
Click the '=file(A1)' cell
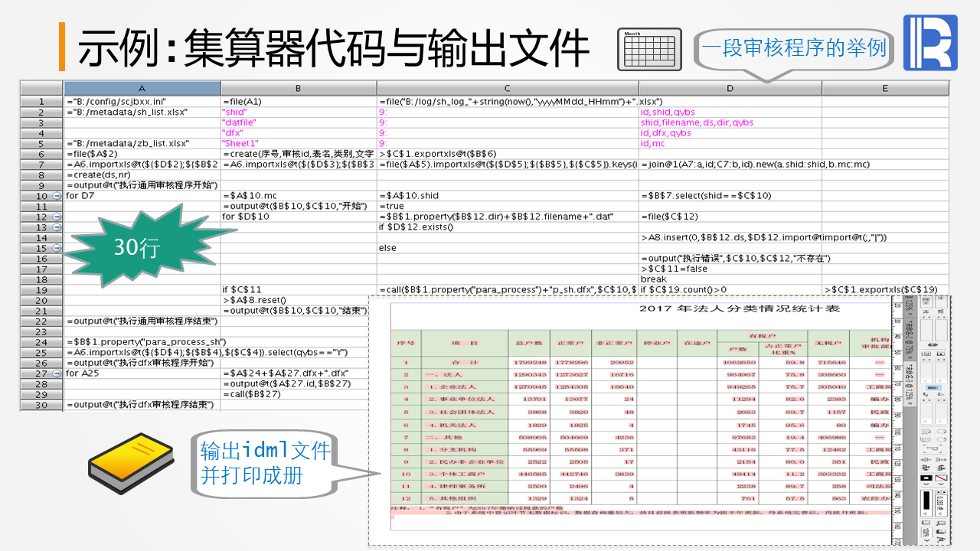point(299,102)
